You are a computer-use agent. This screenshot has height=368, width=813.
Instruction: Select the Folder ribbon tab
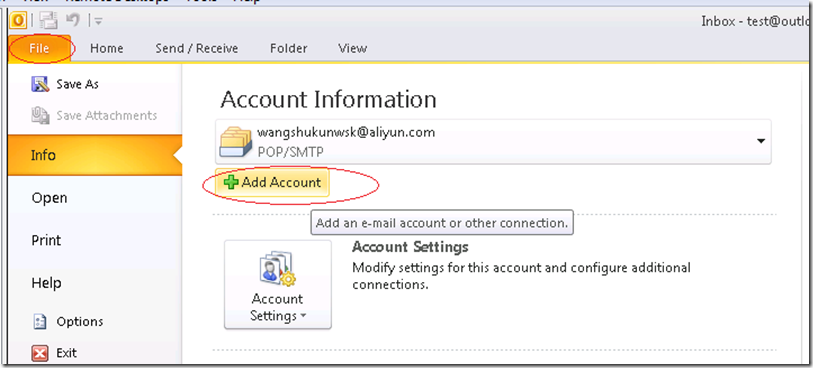288,49
